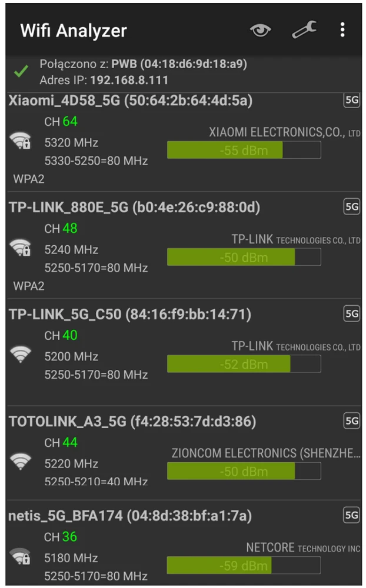366x588 pixels.
Task: Select the netis_5G_BFA174 network title
Action: [x=129, y=516]
